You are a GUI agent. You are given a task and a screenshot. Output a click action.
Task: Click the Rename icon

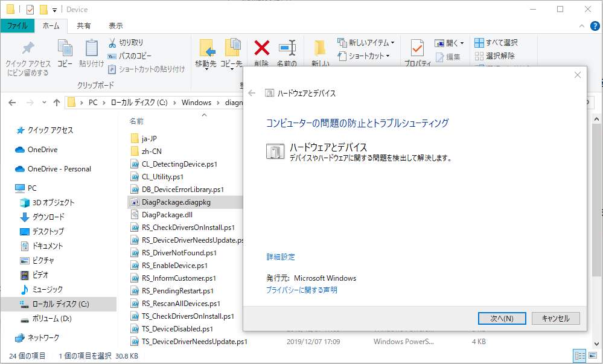coord(287,48)
